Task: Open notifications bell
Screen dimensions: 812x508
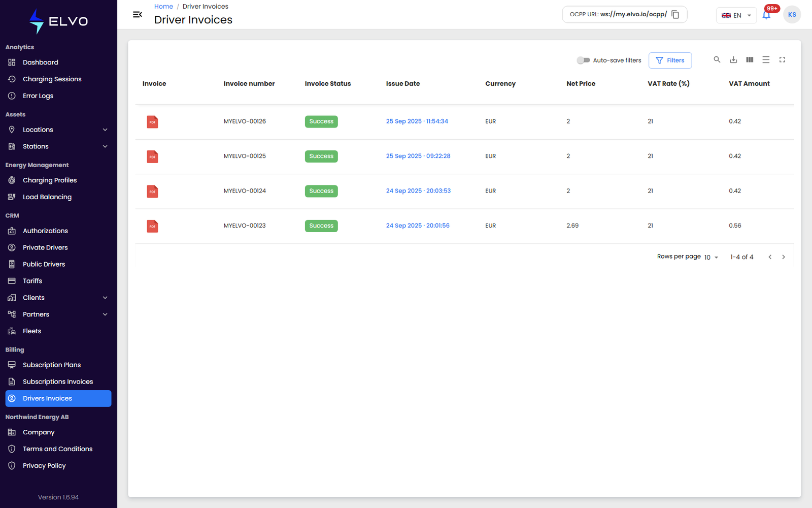Action: tap(766, 15)
